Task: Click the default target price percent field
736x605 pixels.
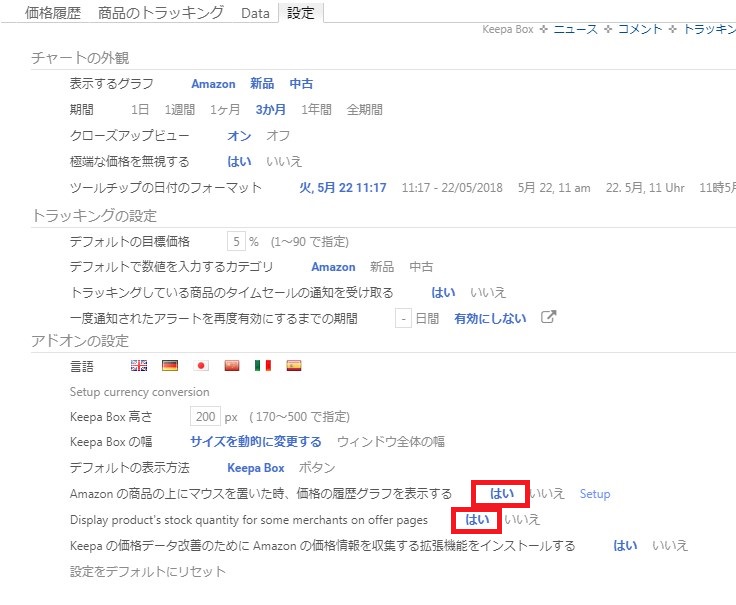Action: (x=236, y=242)
